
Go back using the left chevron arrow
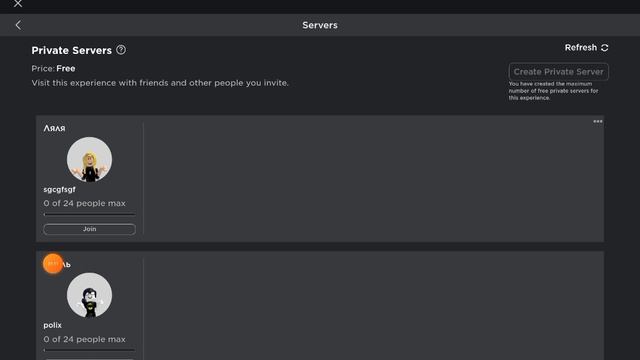(18, 25)
